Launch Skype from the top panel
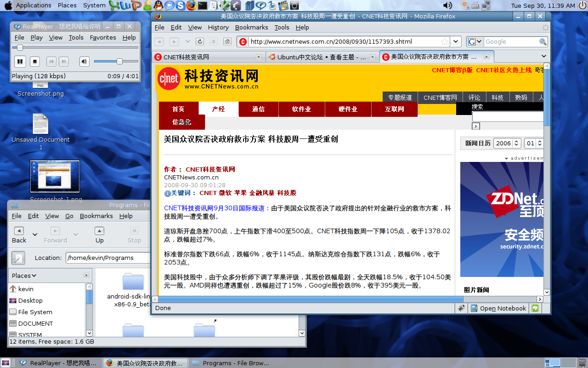 [180, 6]
